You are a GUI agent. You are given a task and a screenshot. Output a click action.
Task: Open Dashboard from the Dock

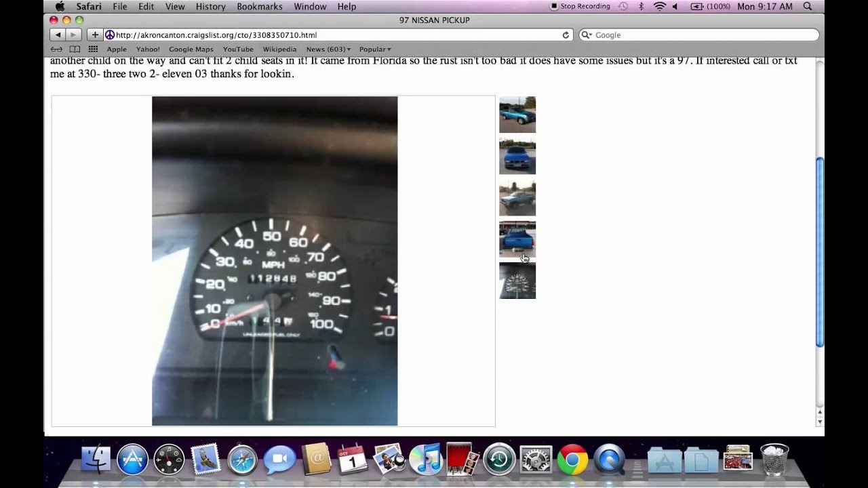(169, 460)
